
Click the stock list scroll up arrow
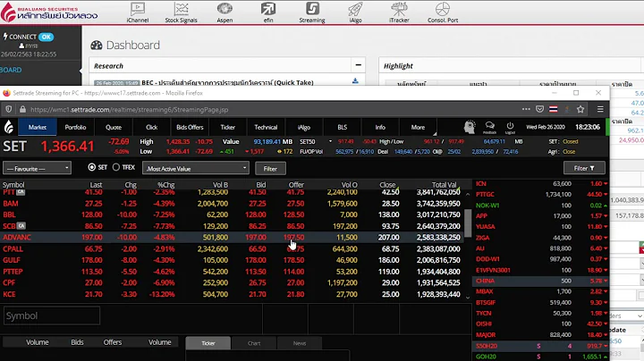[x=468, y=195]
